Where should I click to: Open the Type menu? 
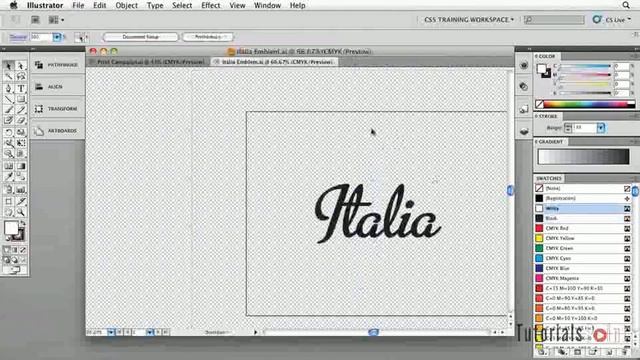pos(155,5)
